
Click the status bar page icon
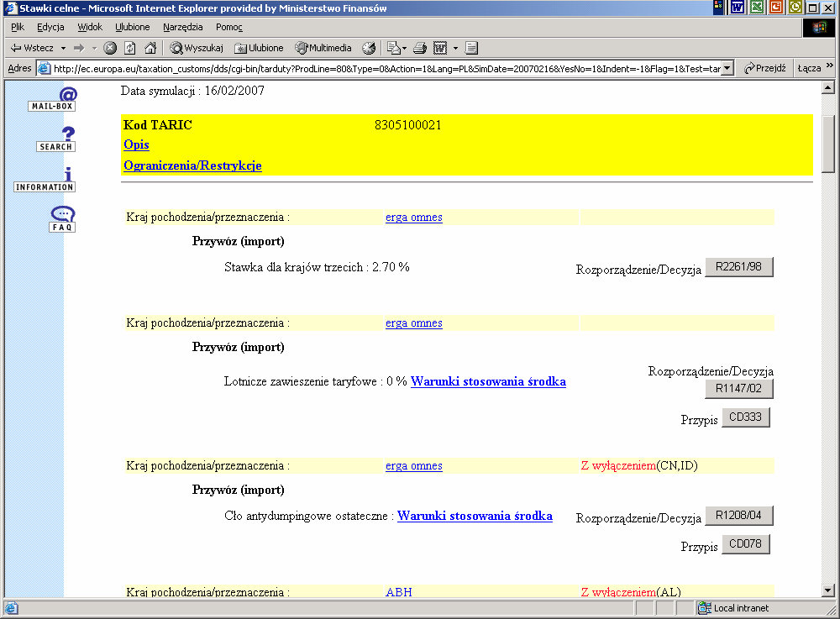(x=11, y=608)
